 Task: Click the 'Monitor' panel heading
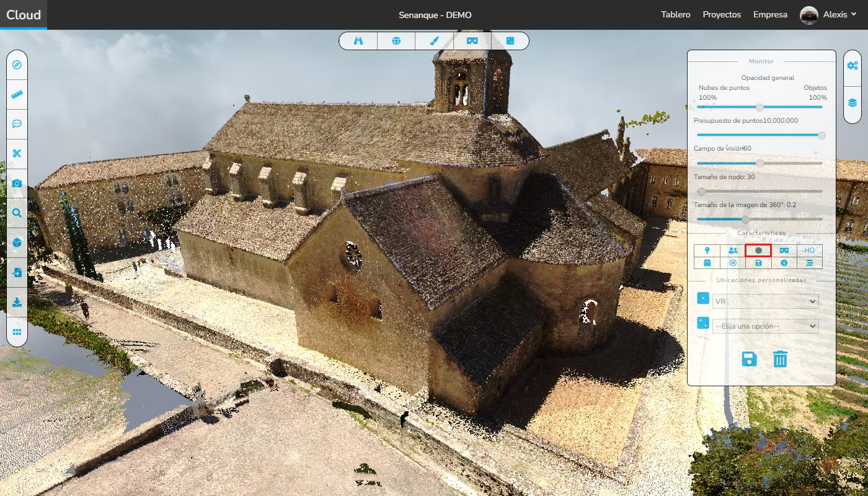point(761,61)
